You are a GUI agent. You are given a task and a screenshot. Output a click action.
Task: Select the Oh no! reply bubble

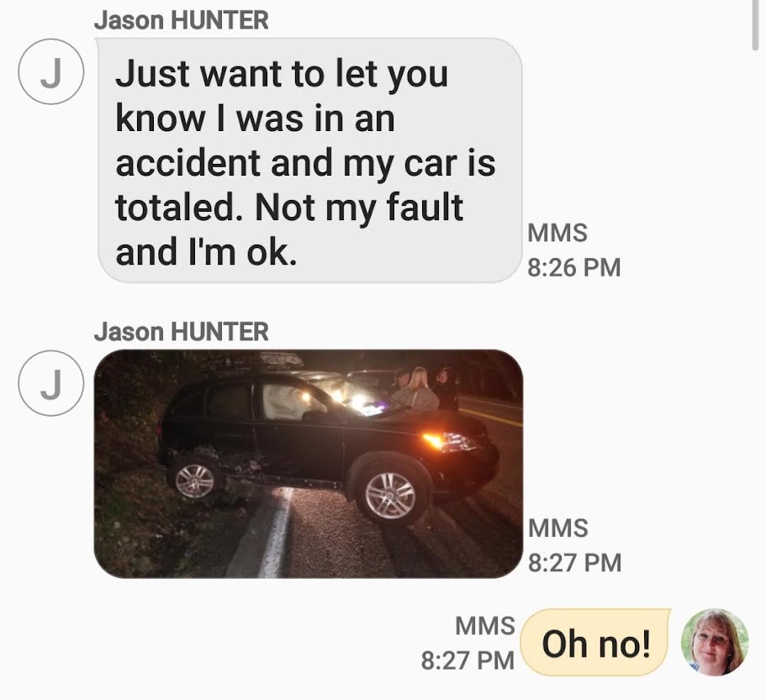[595, 642]
